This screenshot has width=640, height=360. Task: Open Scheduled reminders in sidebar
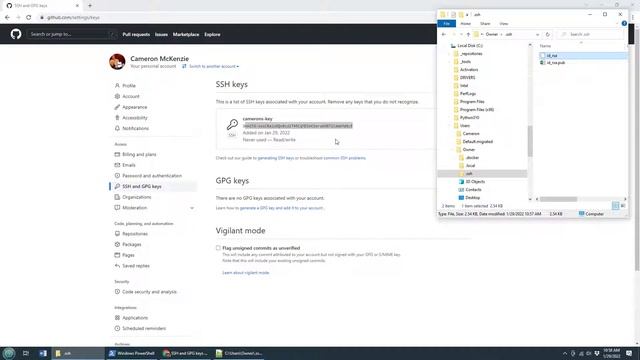(144, 328)
